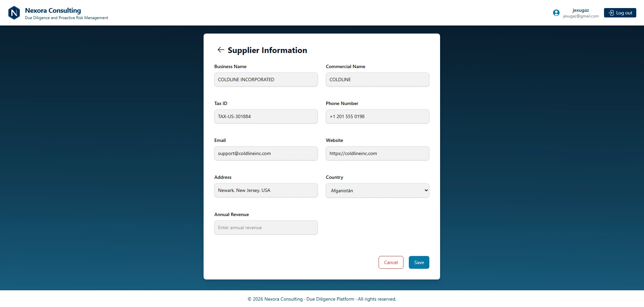Click the Nexora Consulting header title

point(53,10)
